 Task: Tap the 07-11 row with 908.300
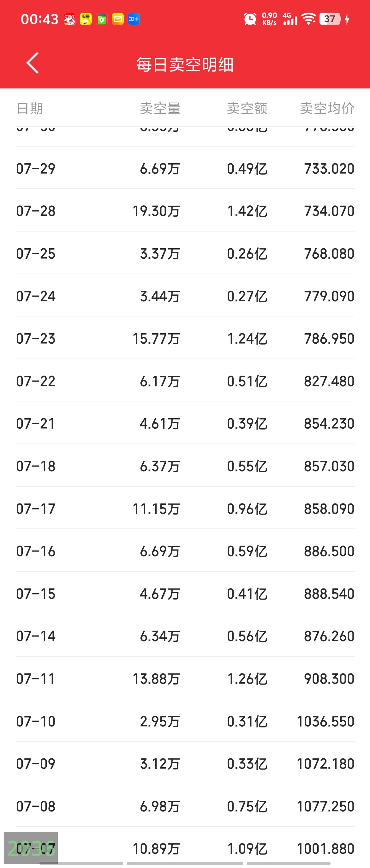click(185, 678)
